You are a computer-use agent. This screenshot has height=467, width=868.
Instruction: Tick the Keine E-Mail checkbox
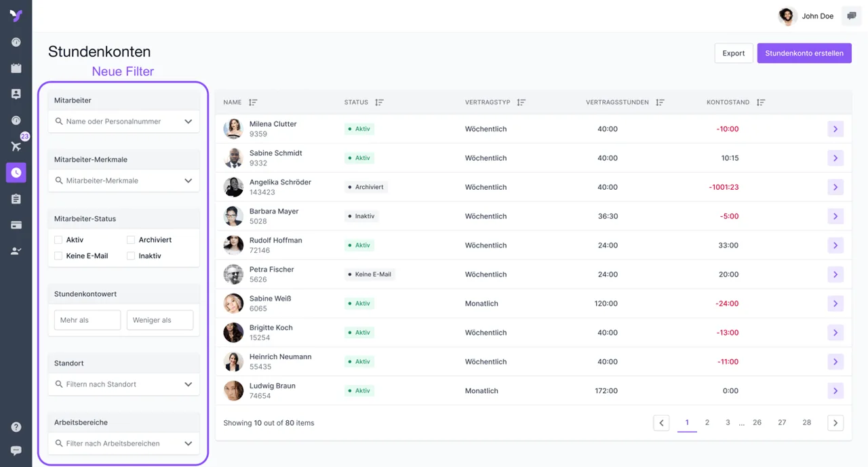click(58, 256)
